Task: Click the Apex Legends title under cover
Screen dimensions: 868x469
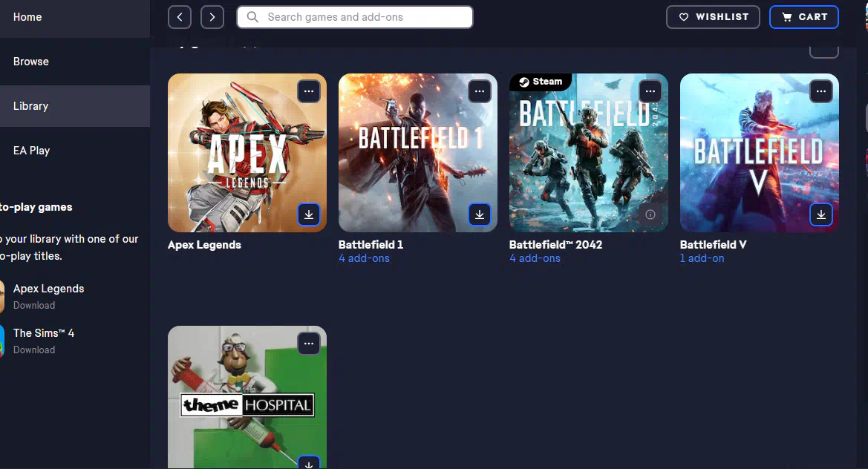Action: click(x=204, y=245)
